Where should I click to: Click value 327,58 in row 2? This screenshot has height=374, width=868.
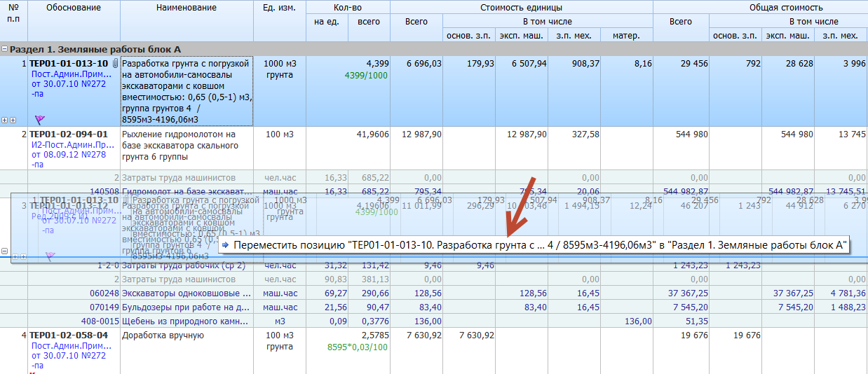[585, 134]
